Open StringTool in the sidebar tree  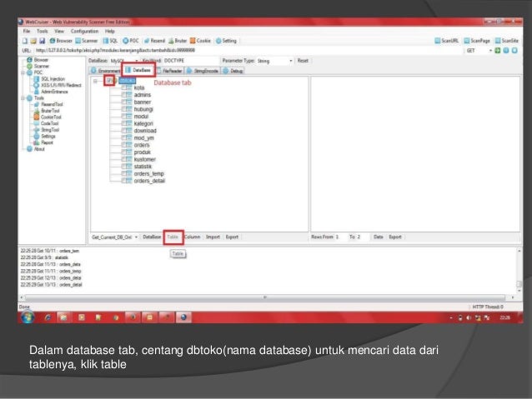click(x=47, y=130)
